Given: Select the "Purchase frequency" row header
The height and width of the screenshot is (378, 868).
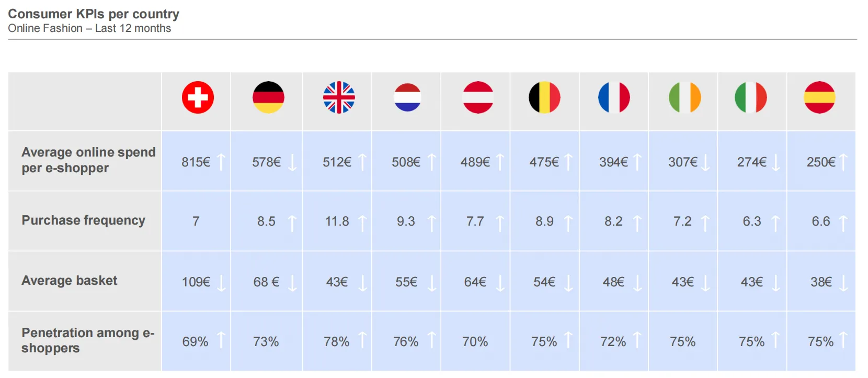Looking at the screenshot, I should [x=83, y=220].
